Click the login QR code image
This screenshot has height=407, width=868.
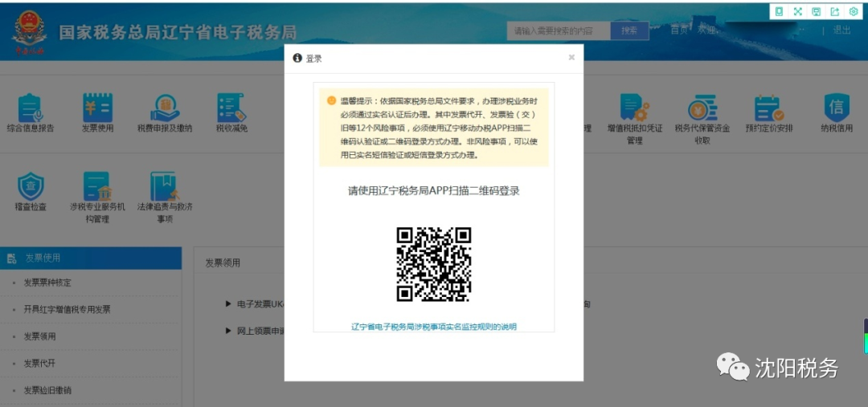(x=434, y=264)
